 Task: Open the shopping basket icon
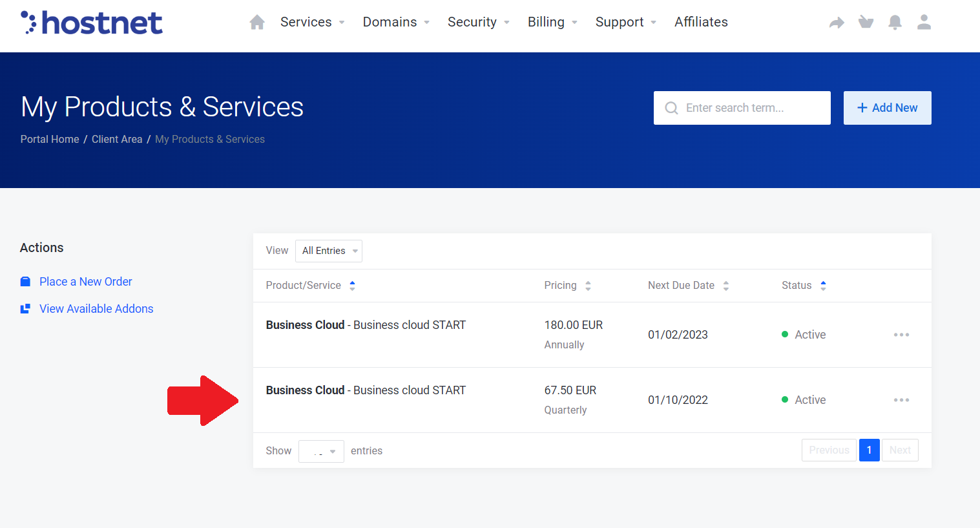tap(866, 23)
